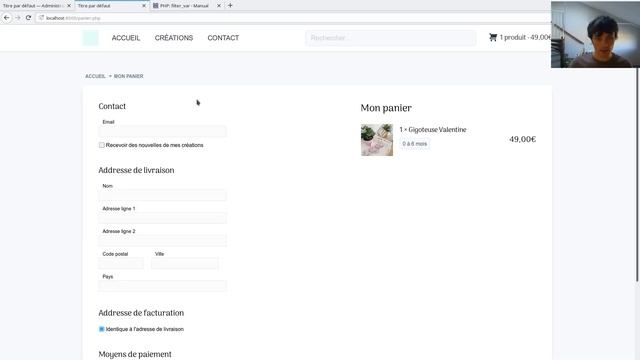Go back with the browser back arrow
This screenshot has width=640, height=360.
(7, 18)
